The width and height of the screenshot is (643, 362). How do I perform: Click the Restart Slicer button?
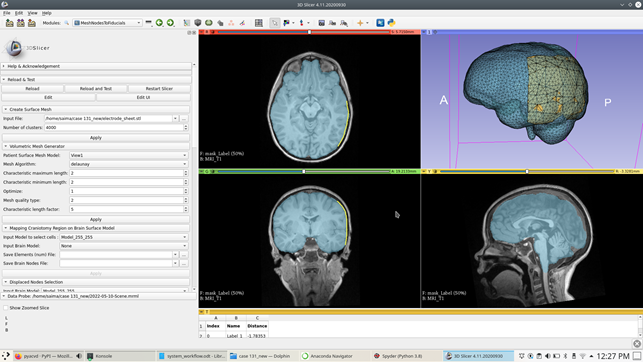159,89
